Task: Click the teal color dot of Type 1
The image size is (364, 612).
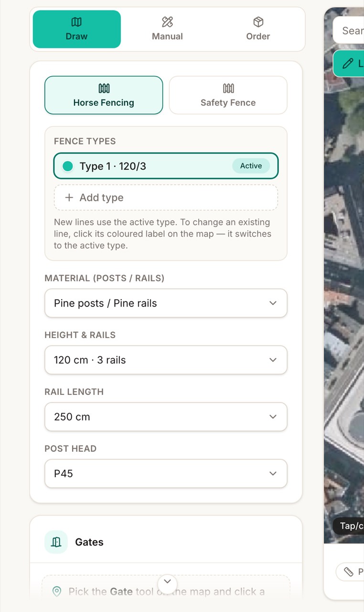Action: pyautogui.click(x=68, y=166)
